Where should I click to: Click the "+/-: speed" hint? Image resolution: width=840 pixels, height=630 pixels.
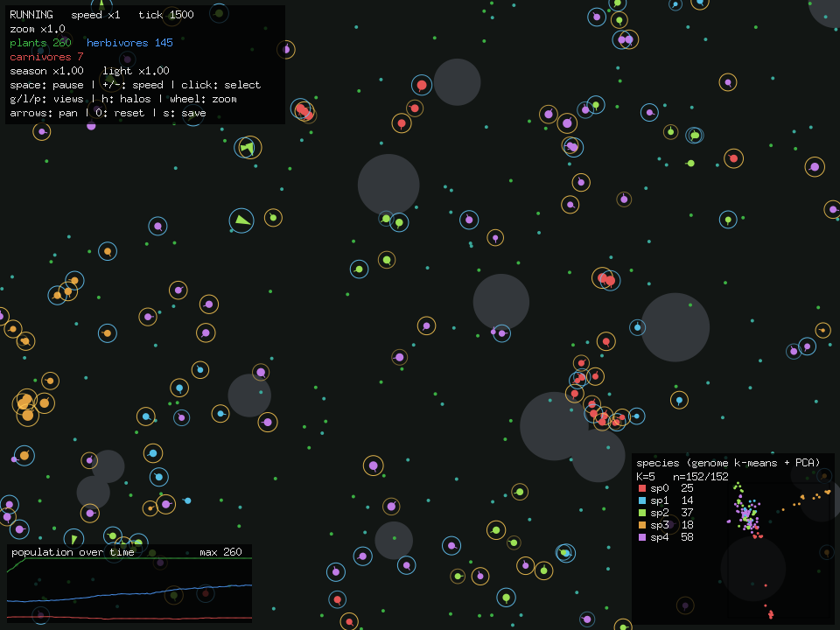point(133,85)
